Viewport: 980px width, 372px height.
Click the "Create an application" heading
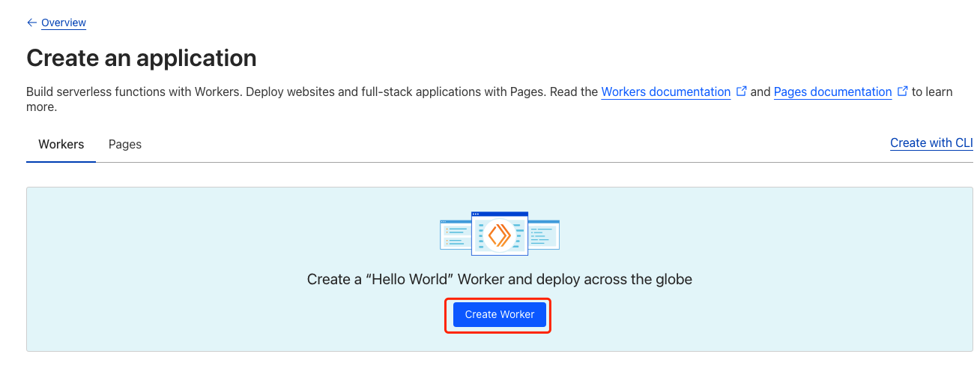pyautogui.click(x=142, y=58)
